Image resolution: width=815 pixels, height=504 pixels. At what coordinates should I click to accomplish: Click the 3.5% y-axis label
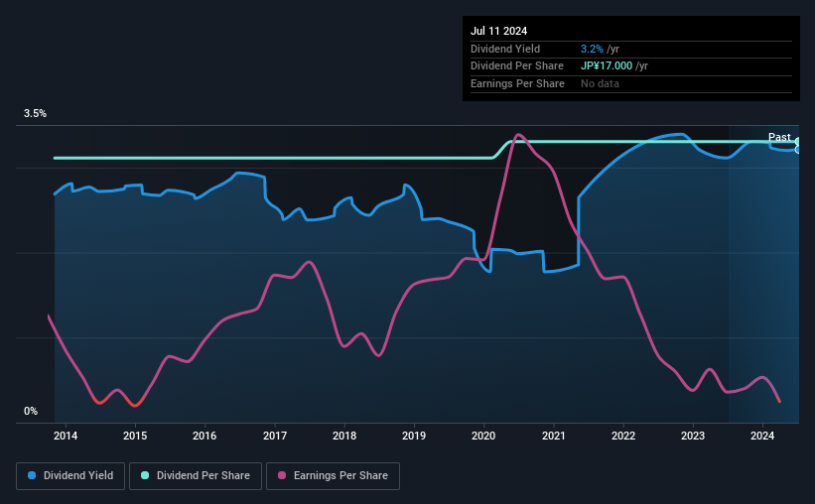(x=35, y=114)
